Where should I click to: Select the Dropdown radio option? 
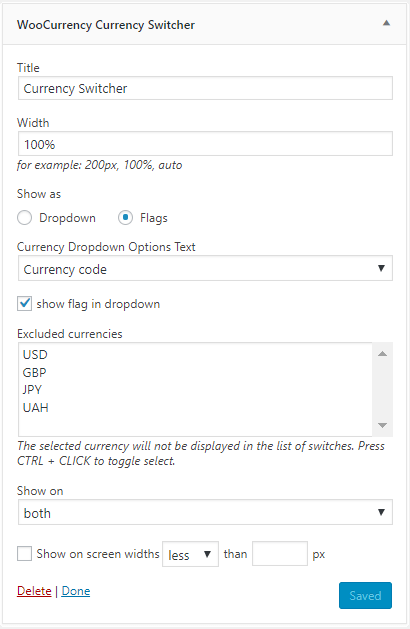point(24,218)
